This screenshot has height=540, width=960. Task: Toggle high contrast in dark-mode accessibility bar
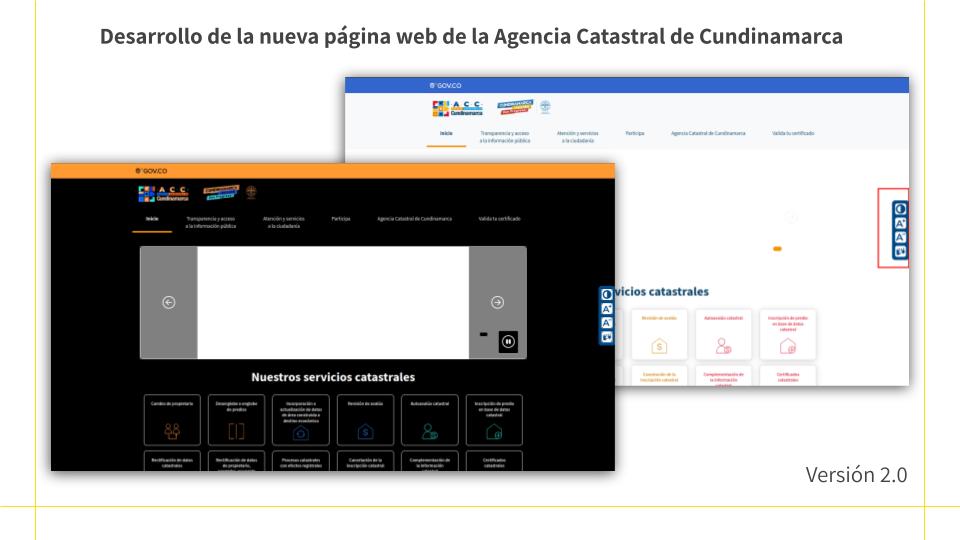607,294
